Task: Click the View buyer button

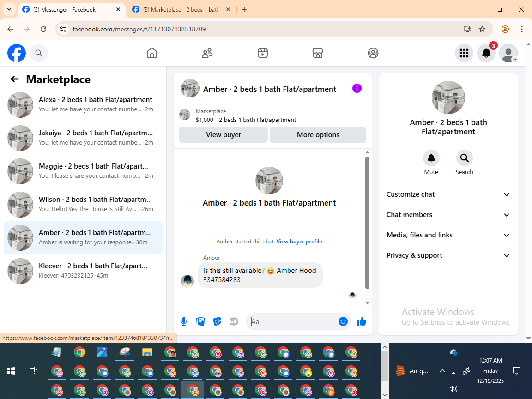Action: (x=223, y=135)
